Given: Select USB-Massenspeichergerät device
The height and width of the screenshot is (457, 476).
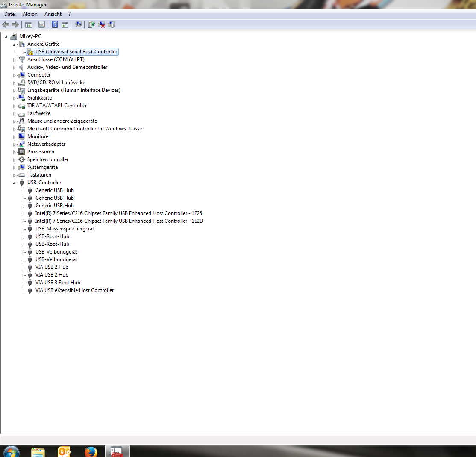Looking at the screenshot, I should click(65, 229).
